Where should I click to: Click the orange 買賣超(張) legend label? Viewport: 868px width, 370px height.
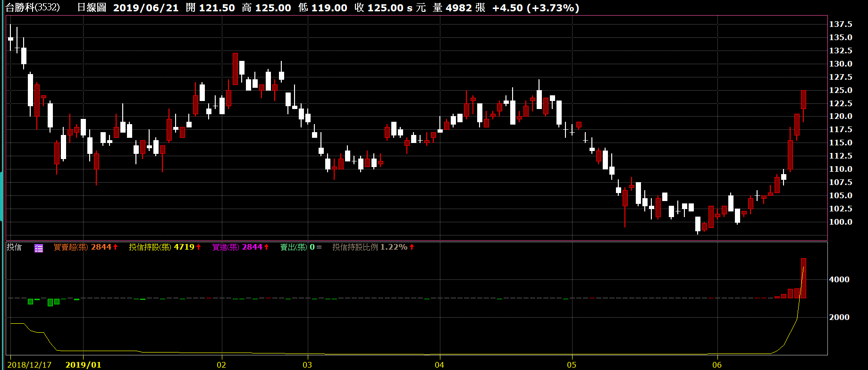(71, 247)
